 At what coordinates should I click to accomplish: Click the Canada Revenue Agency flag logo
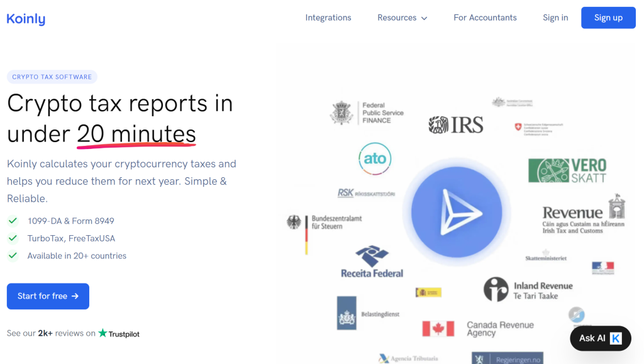pos(438,329)
